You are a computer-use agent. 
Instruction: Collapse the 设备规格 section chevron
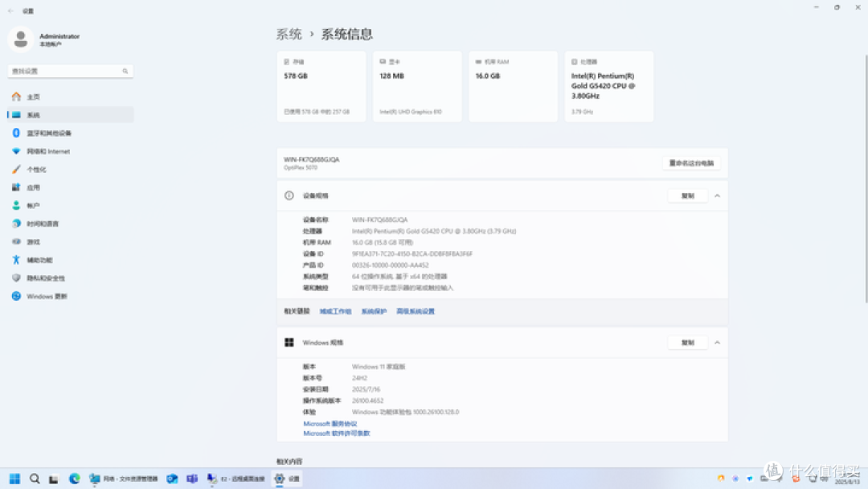pos(718,196)
